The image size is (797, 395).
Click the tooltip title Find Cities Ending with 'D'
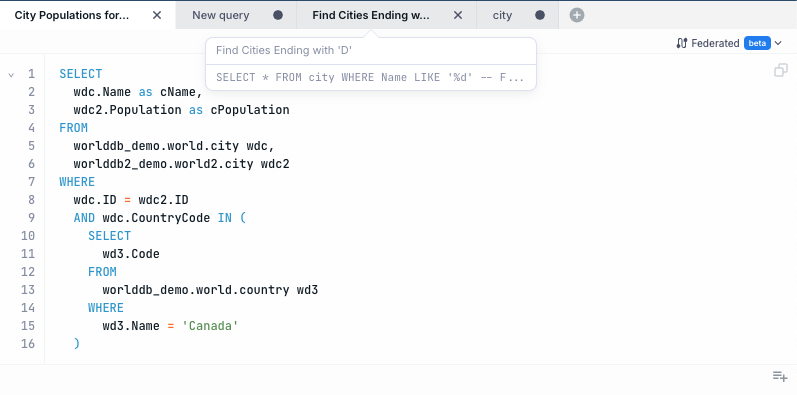[x=284, y=50]
